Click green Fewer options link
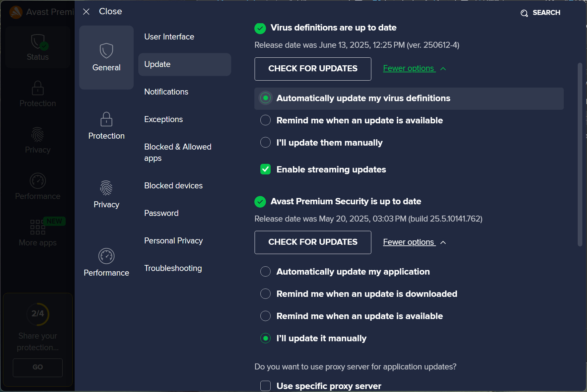Image resolution: width=587 pixels, height=392 pixels. [409, 68]
